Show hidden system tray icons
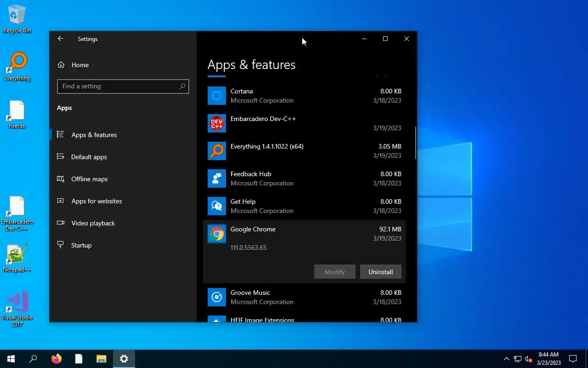 [507, 359]
